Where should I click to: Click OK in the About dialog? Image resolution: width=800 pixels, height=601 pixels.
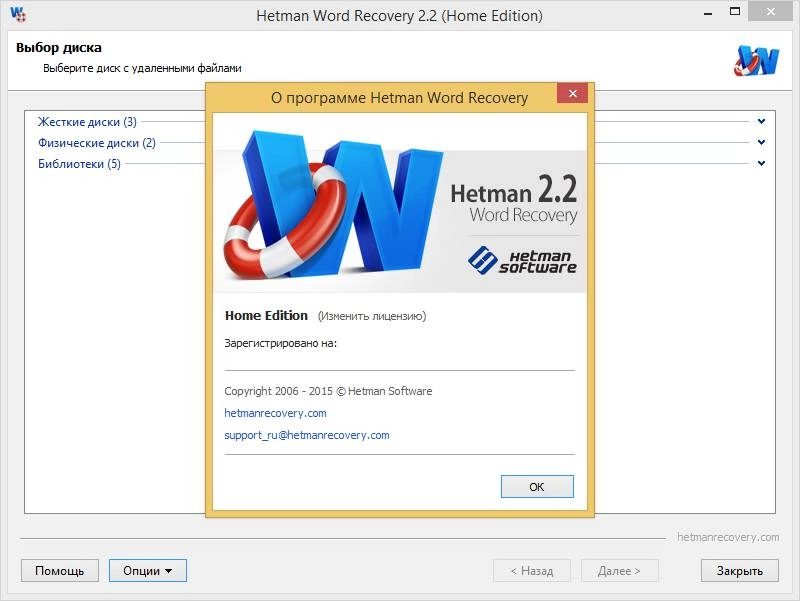[x=537, y=487]
